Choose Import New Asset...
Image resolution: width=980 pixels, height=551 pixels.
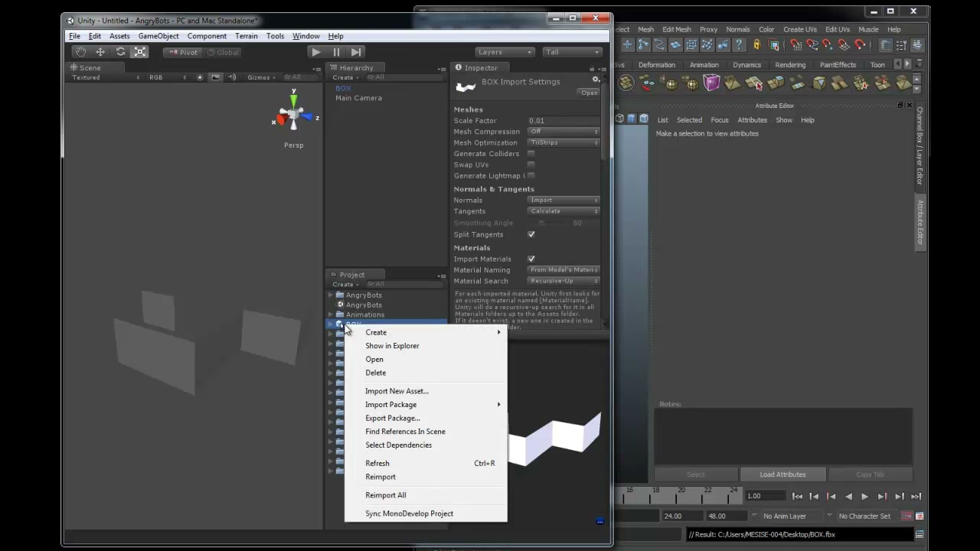[x=426, y=391]
